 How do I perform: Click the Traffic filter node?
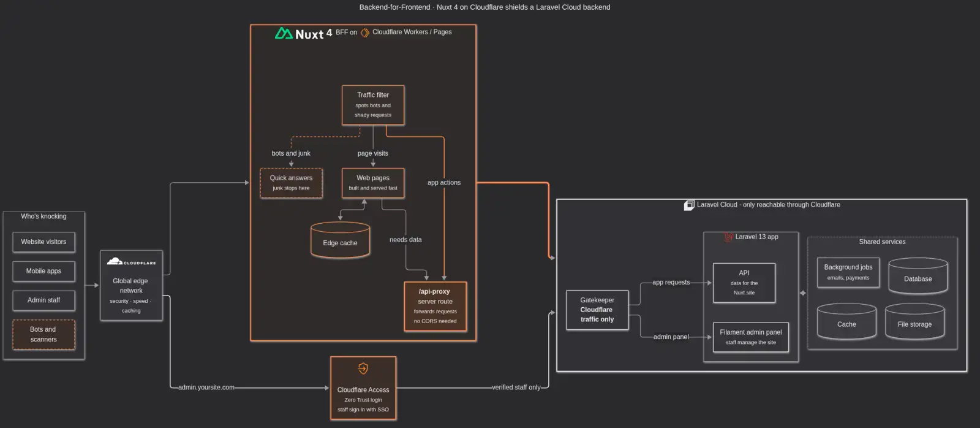pos(373,105)
